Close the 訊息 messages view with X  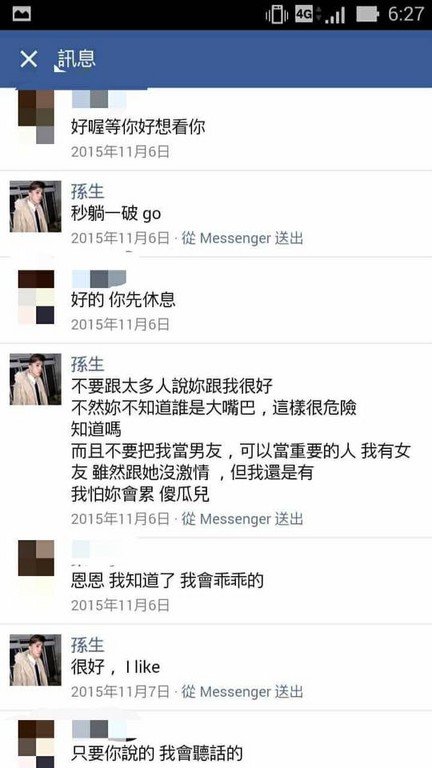(28, 59)
